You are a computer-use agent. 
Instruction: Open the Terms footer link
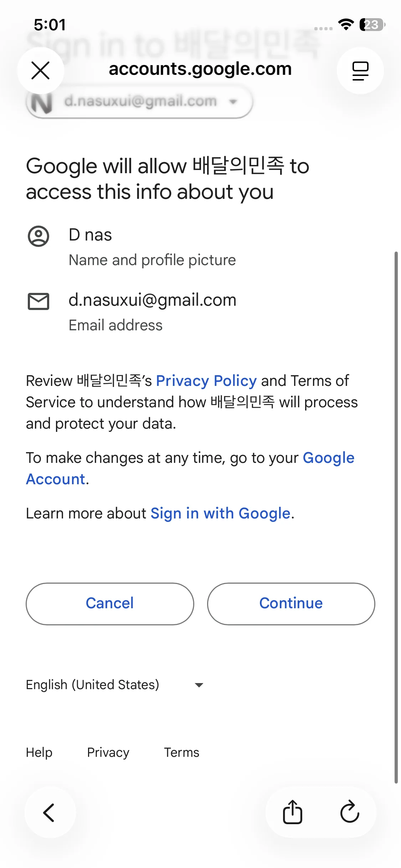click(x=181, y=752)
